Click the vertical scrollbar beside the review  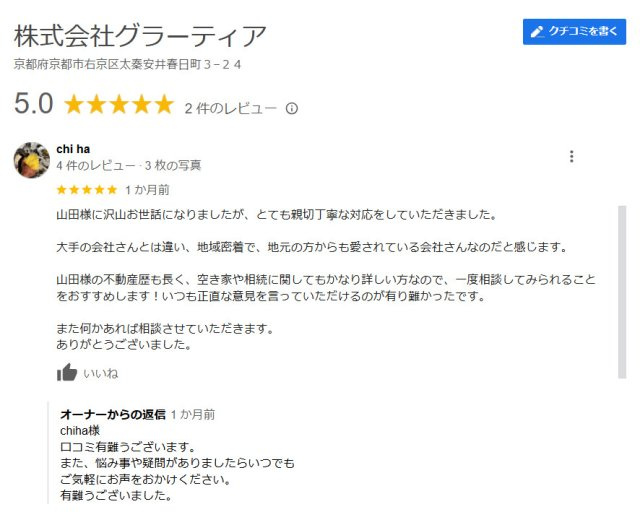(622, 300)
